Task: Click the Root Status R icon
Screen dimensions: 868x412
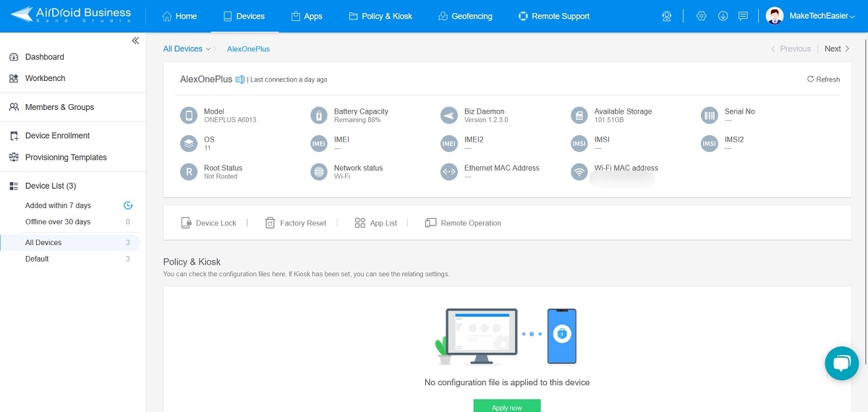Action: [189, 171]
